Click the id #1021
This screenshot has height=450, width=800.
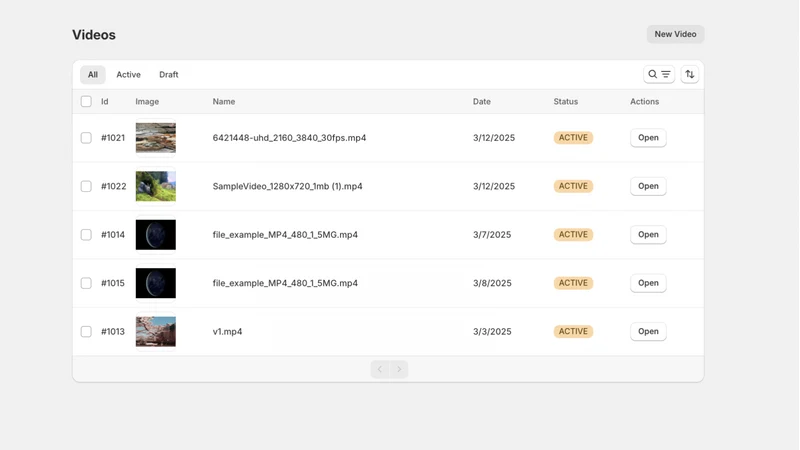pyautogui.click(x=113, y=138)
